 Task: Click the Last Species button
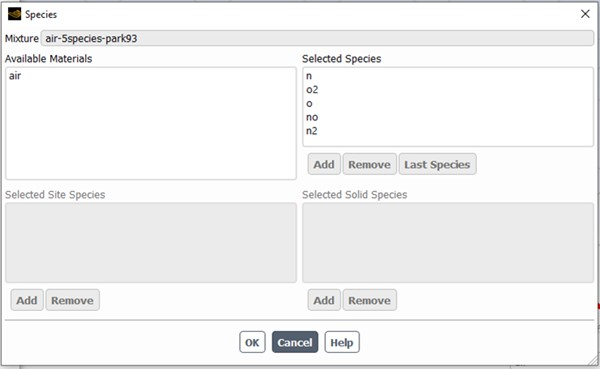tap(437, 164)
